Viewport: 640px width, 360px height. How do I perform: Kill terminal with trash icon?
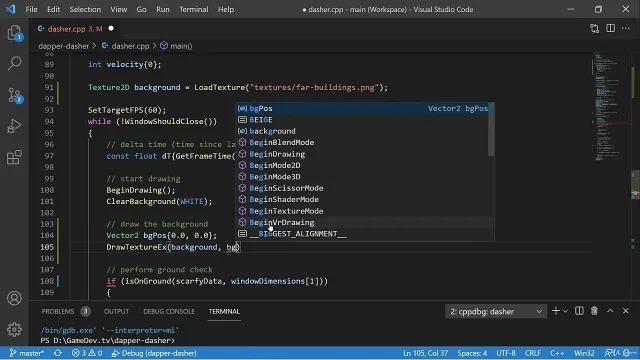(594, 311)
